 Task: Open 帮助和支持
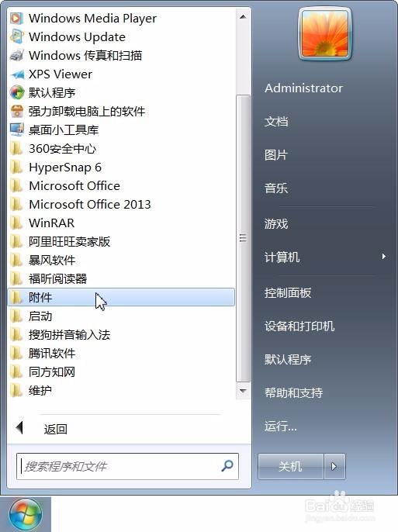point(293,393)
